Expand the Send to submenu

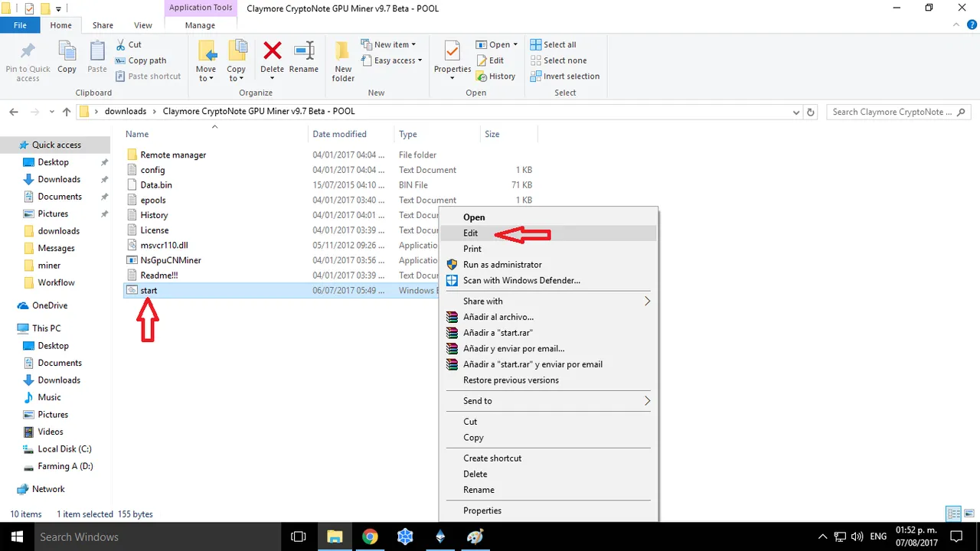click(548, 400)
